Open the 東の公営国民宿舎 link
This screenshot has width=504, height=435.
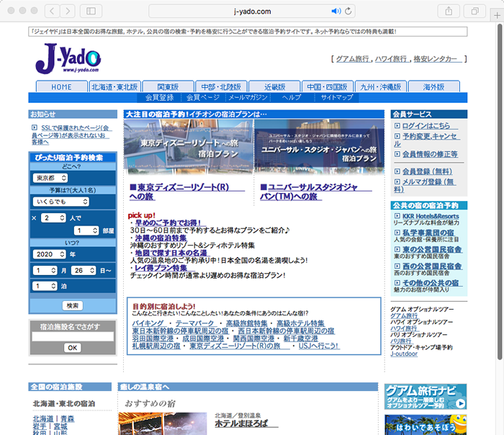pos(432,249)
